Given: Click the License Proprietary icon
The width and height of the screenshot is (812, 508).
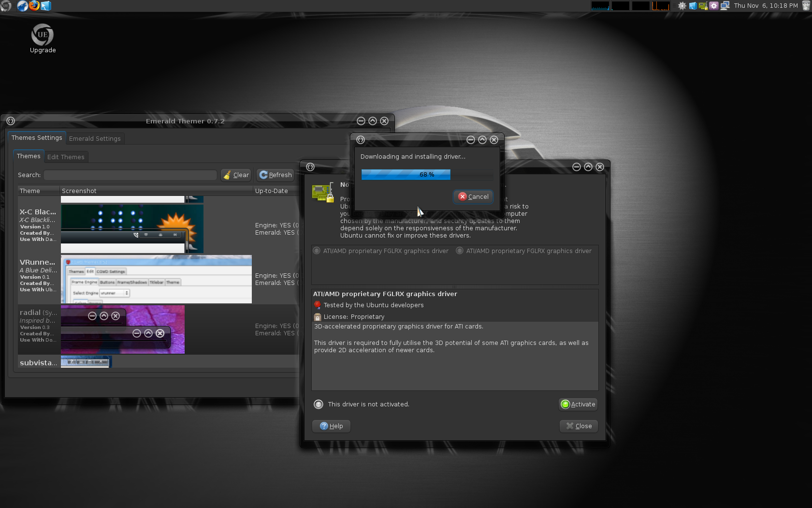Looking at the screenshot, I should 318,317.
